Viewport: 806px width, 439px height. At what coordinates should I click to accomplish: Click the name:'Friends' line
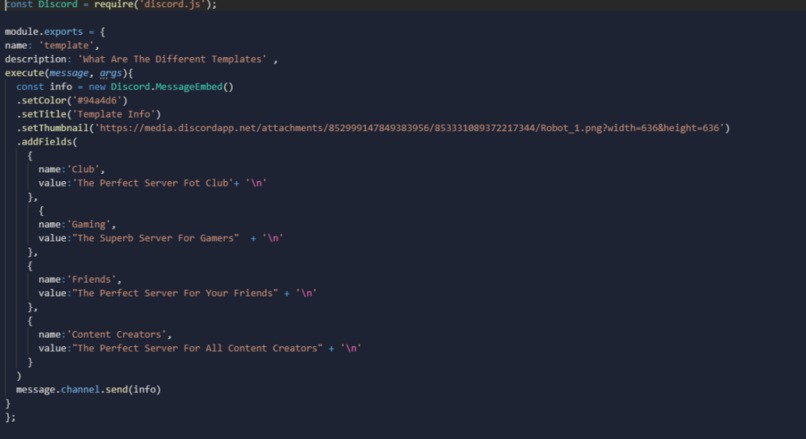(x=80, y=279)
